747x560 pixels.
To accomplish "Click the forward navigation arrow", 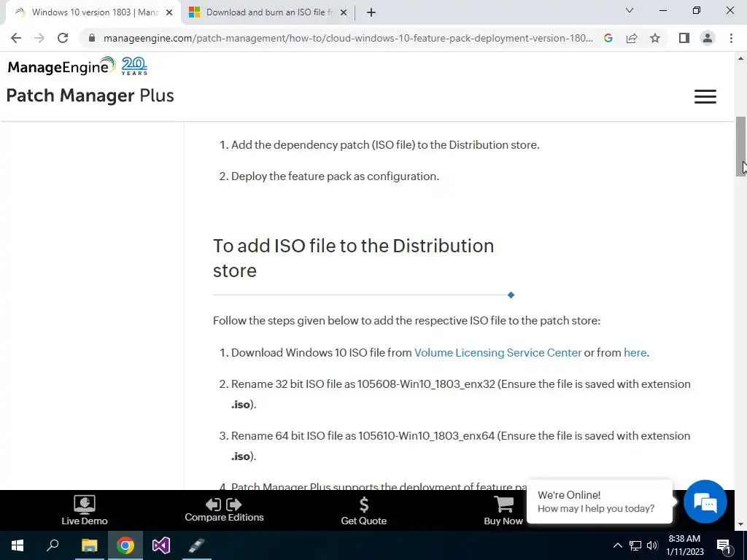I will coord(39,38).
